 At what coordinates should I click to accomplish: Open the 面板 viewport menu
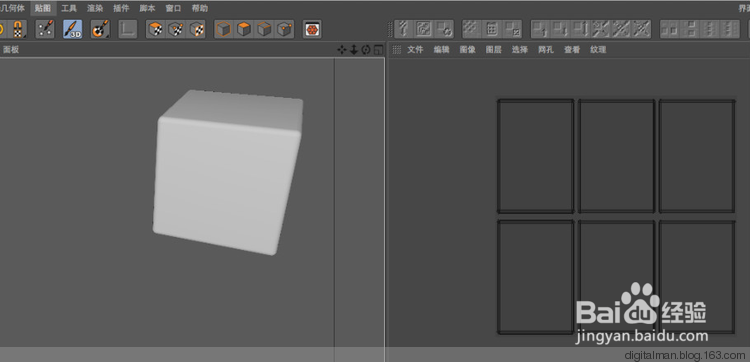click(11, 50)
